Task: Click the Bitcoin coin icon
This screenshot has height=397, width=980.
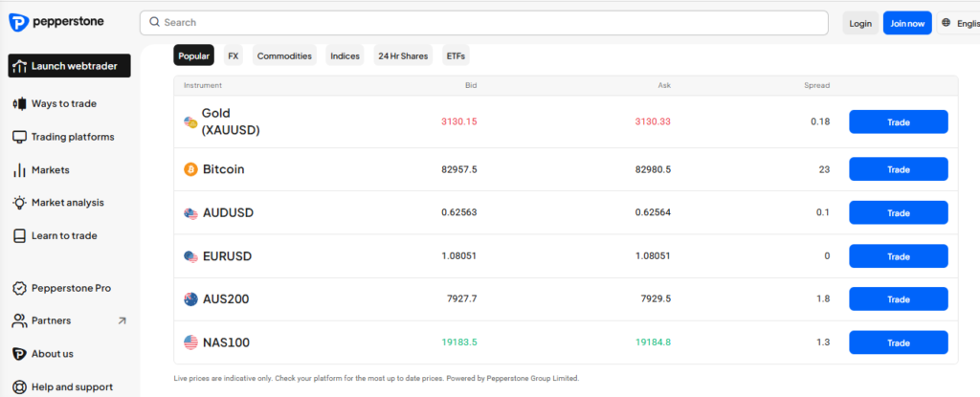Action: point(190,169)
